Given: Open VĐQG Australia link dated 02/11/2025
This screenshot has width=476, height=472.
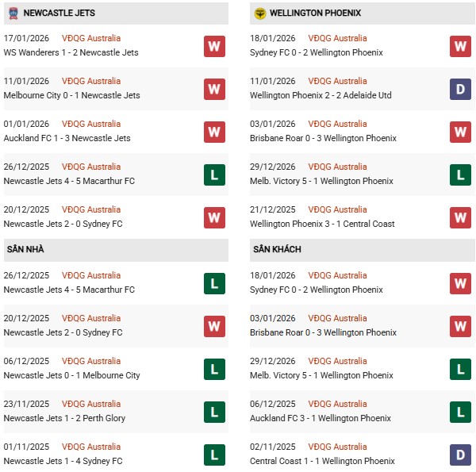Looking at the screenshot, I should pyautogui.click(x=340, y=447).
